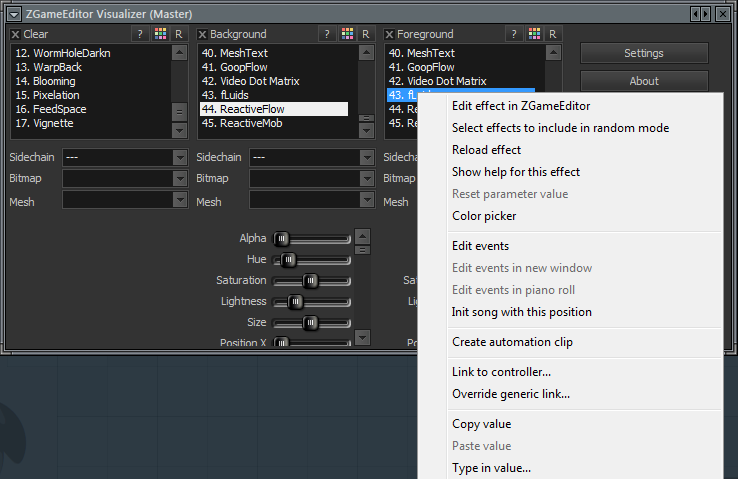The image size is (738, 479).
Task: Disable the Background layer with its X toggle
Action: (x=202, y=34)
